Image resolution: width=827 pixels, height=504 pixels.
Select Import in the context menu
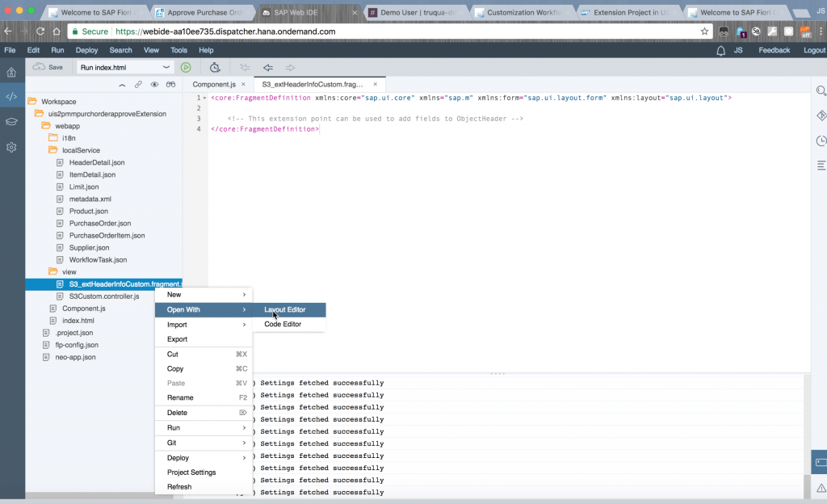[204, 325]
